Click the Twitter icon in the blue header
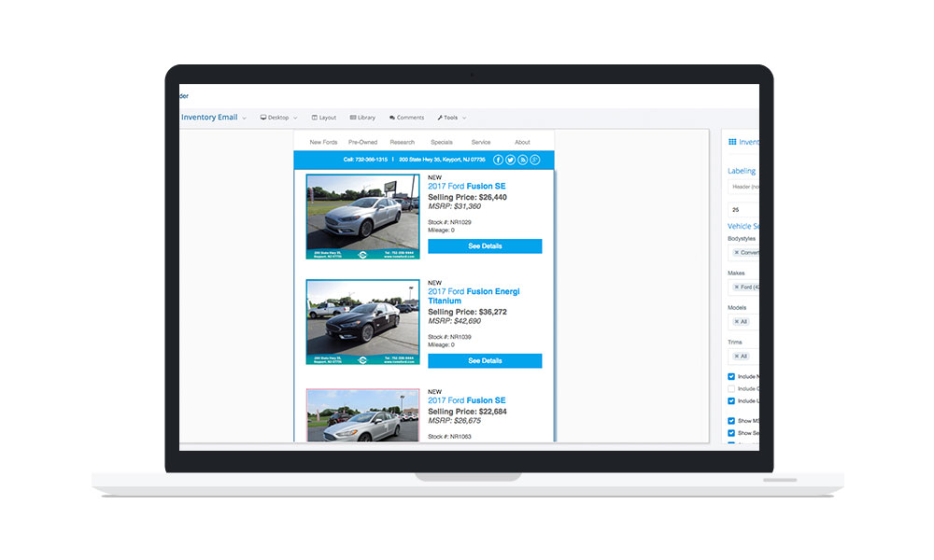The height and width of the screenshot is (560, 934). tap(511, 160)
